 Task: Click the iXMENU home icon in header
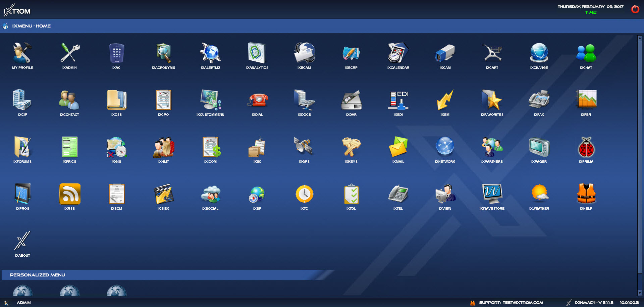(x=5, y=26)
